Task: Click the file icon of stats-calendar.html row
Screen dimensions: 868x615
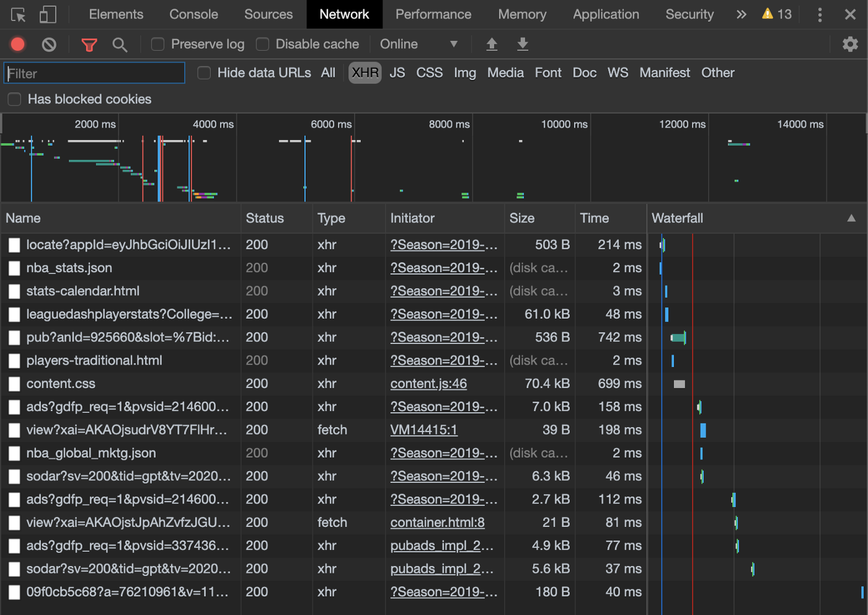Action: [14, 291]
